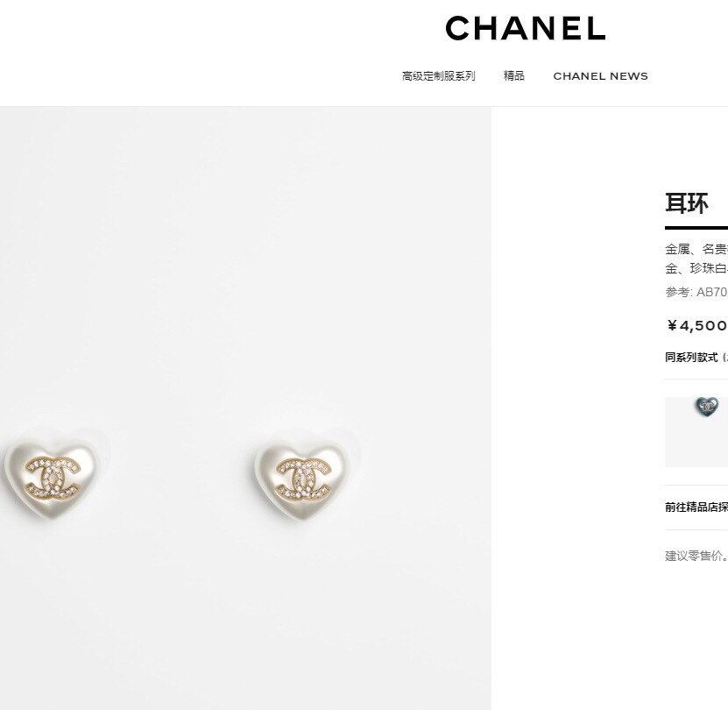Click the second description line 金、珍珠白

coord(696,268)
